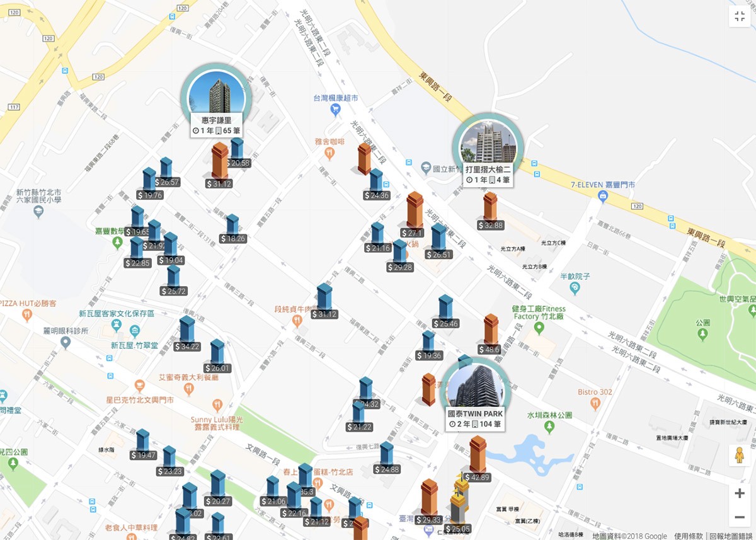Click the 六家國民小學 school icon
The width and height of the screenshot is (756, 540).
pyautogui.click(x=39, y=212)
